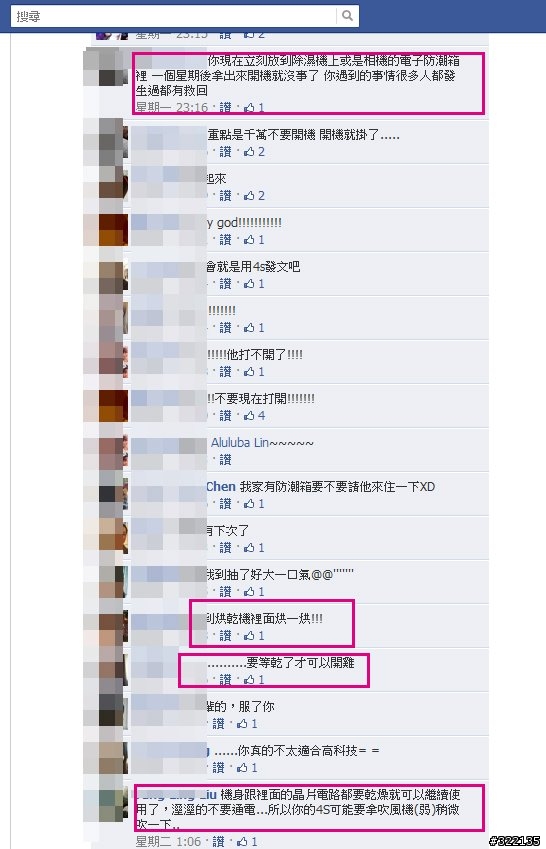Click 讚 under 會就是用4s發文吧 comment
Viewport: 546px width, 849px height.
(x=226, y=284)
